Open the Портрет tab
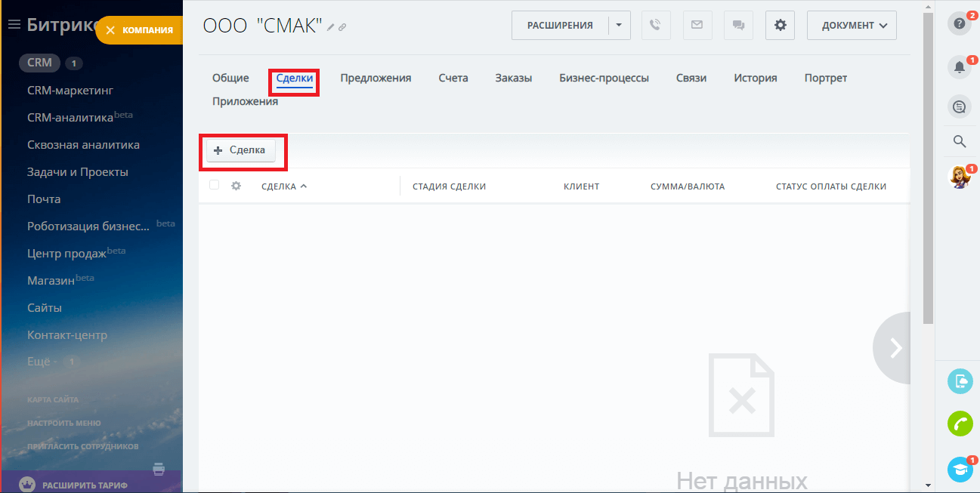980x493 pixels. coord(826,78)
